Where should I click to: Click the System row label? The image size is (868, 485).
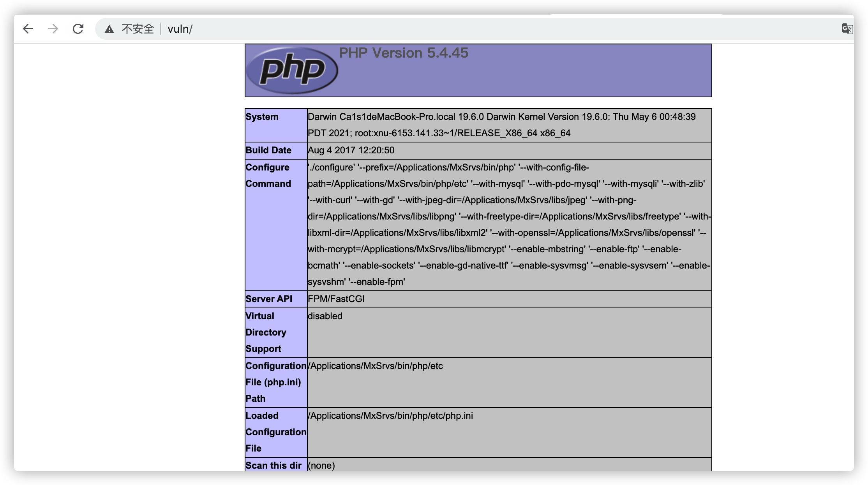[262, 117]
